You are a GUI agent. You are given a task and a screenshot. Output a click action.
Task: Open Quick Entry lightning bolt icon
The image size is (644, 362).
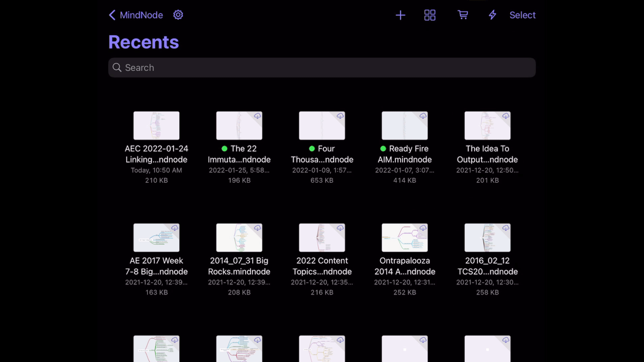(x=492, y=15)
